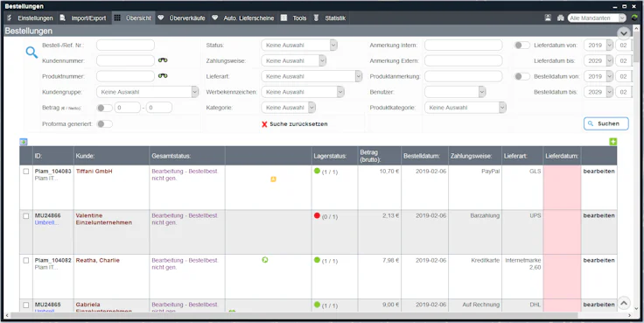Open the Bestelldatum bis year dropdown
The image size is (644, 323).
(598, 92)
